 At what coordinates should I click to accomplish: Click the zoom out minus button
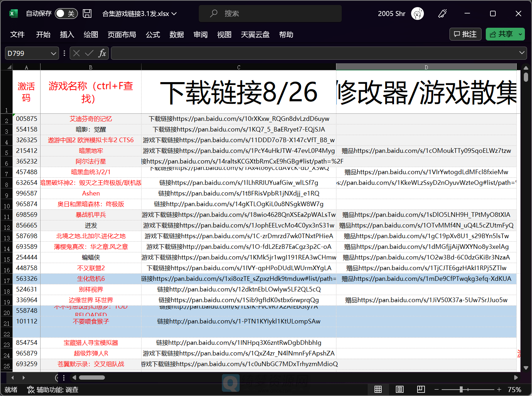[437, 390]
